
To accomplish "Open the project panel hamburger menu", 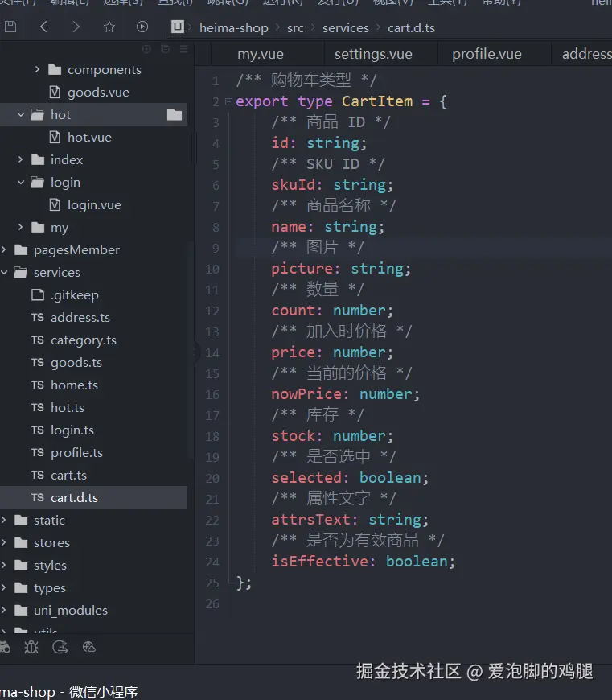I will (184, 49).
